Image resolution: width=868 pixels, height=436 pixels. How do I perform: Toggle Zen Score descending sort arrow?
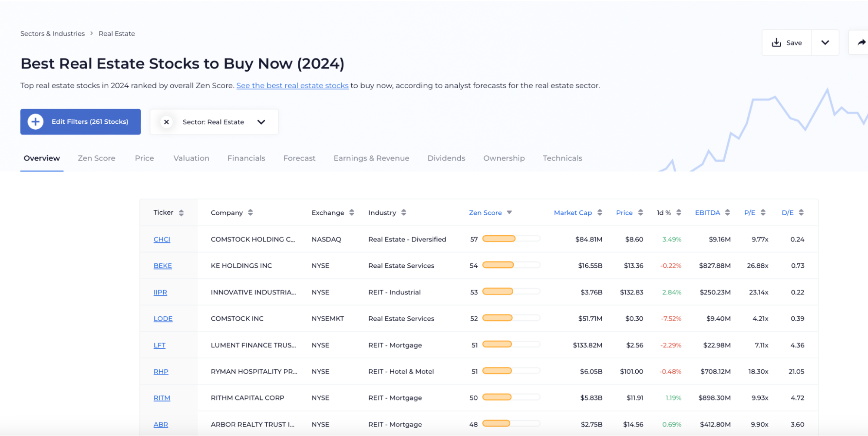[x=509, y=213]
